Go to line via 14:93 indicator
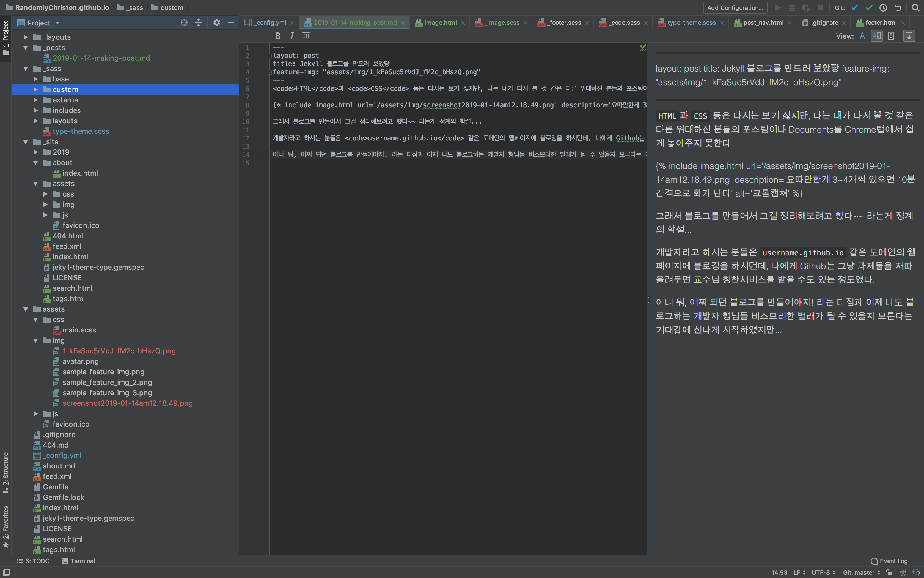The width and height of the screenshot is (924, 578). (x=779, y=572)
